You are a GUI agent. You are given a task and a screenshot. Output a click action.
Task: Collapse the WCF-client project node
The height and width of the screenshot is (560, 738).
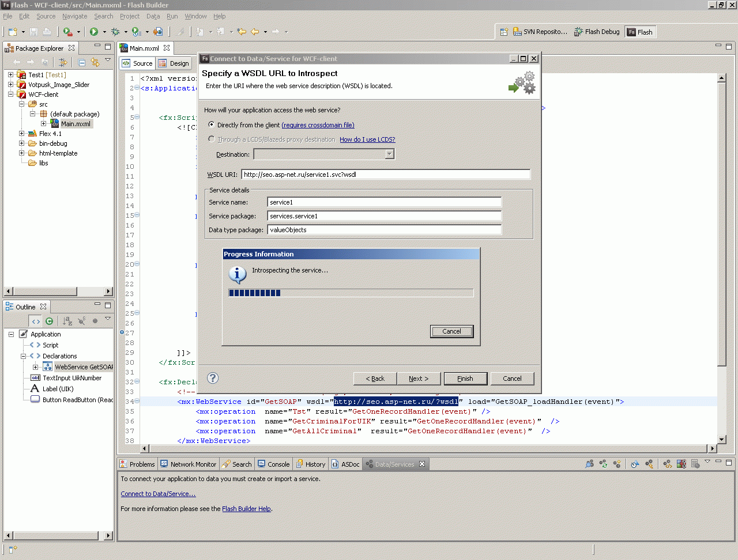pyautogui.click(x=10, y=94)
